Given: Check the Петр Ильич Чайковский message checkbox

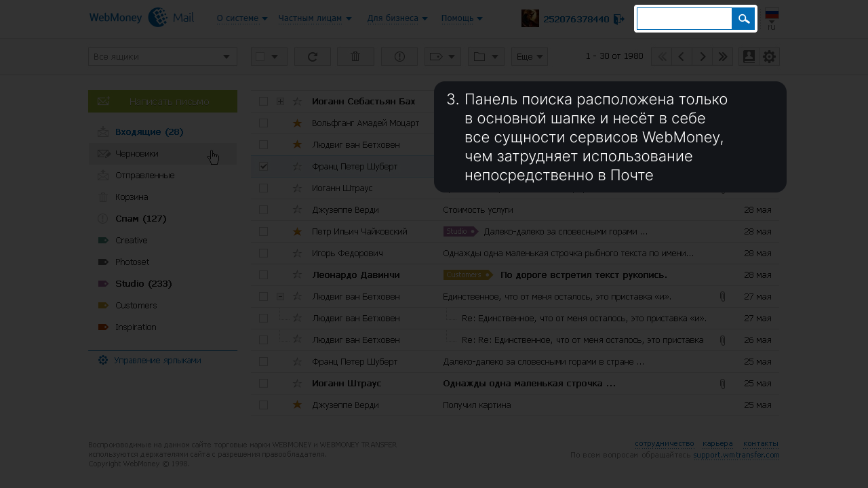Looking at the screenshot, I should [x=264, y=231].
